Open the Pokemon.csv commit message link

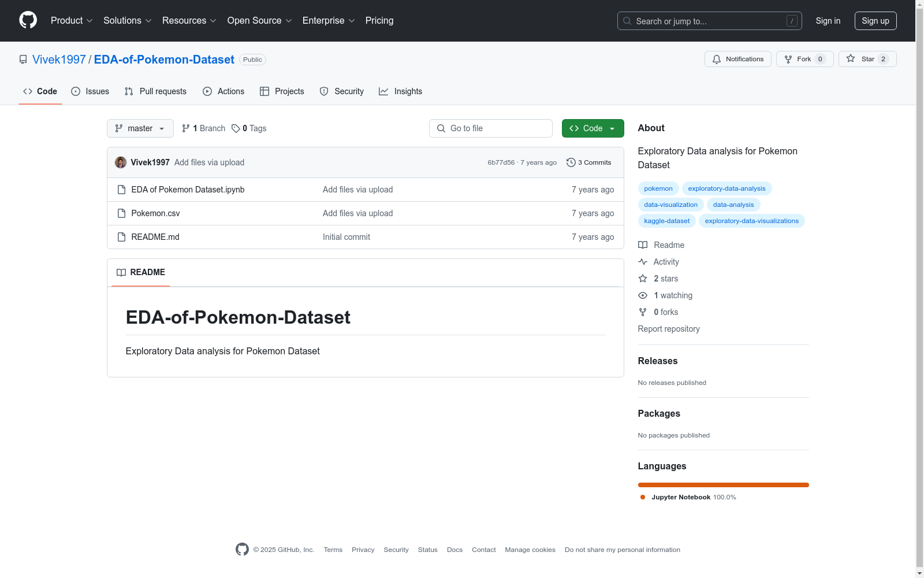click(357, 213)
